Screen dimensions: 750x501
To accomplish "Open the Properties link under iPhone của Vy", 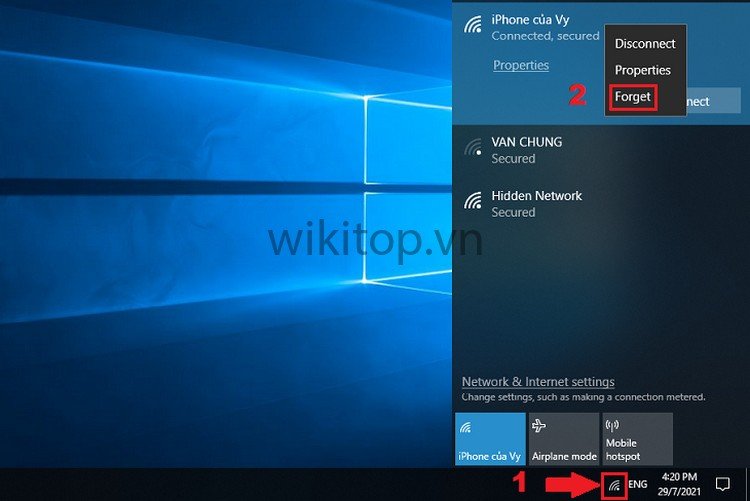I will [x=521, y=65].
